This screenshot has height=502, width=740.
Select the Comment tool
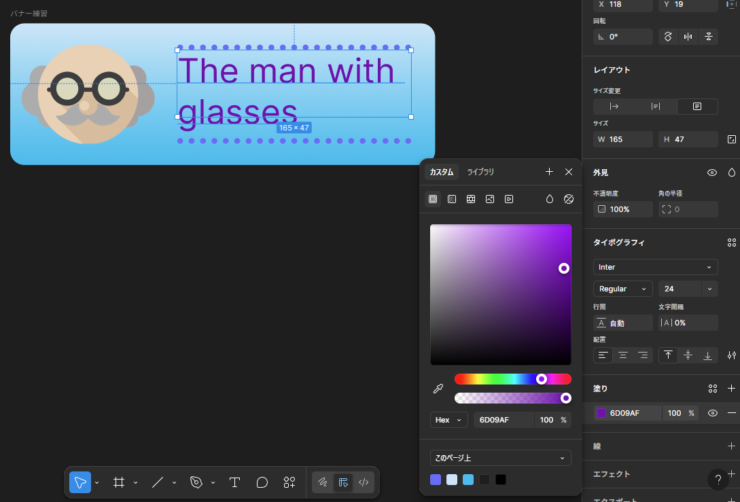point(262,482)
